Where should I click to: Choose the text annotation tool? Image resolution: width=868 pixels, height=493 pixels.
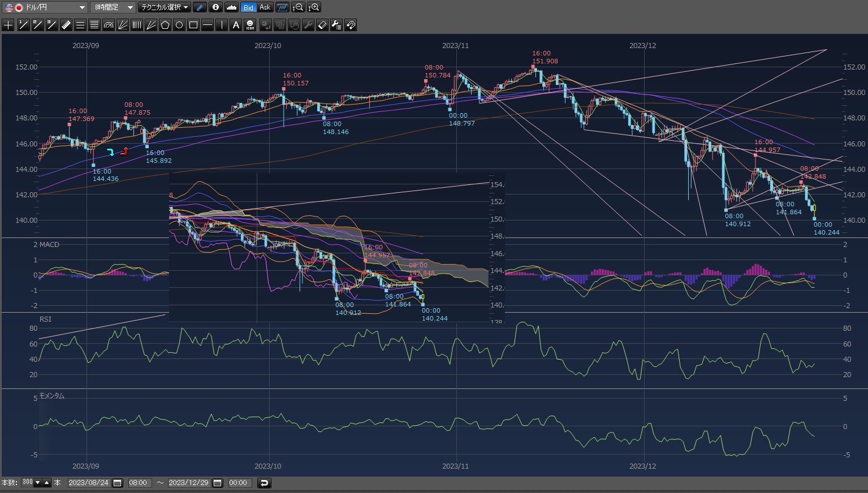coord(236,25)
